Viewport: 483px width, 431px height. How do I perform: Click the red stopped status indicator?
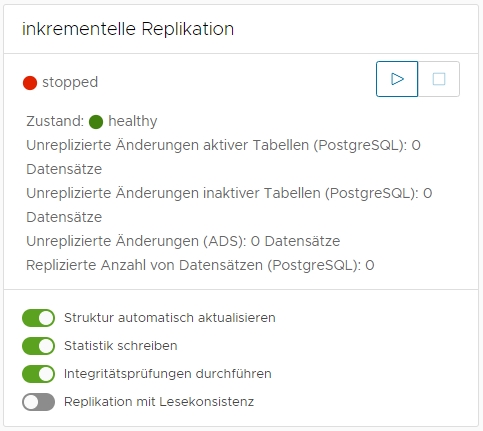tap(30, 83)
